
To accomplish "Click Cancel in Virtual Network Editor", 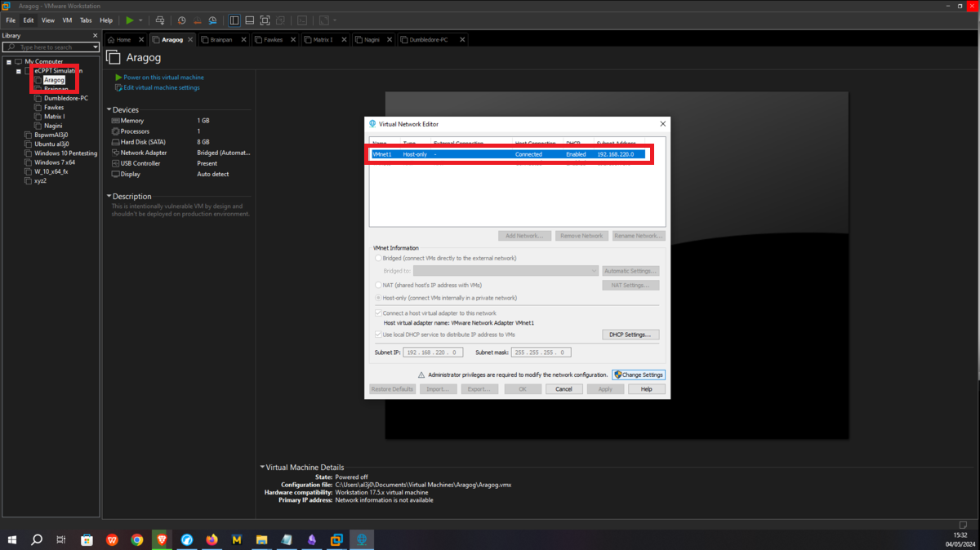I will click(x=563, y=389).
